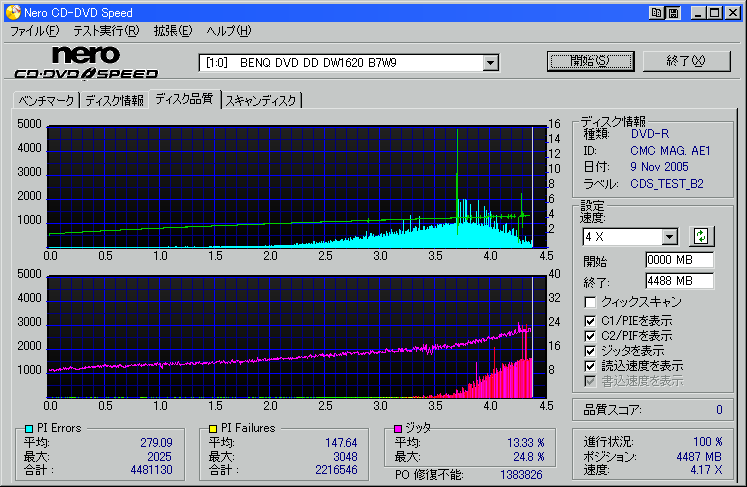Open the ファイル menu

(34, 31)
